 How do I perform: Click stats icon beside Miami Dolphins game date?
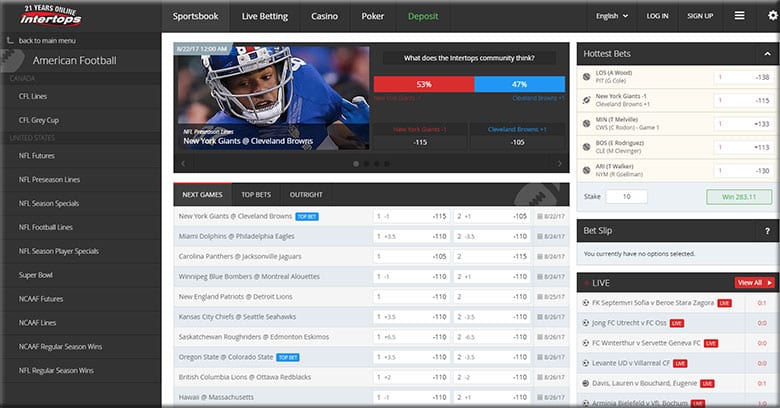pyautogui.click(x=540, y=236)
